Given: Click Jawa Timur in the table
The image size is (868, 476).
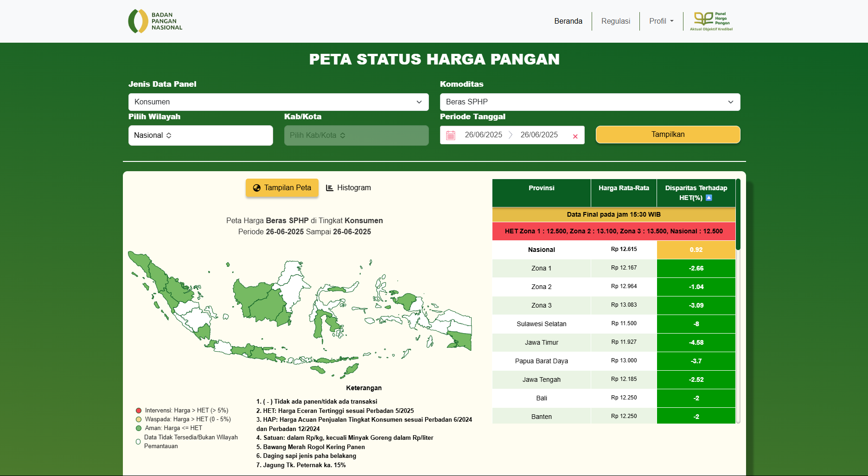Looking at the screenshot, I should click(541, 342).
